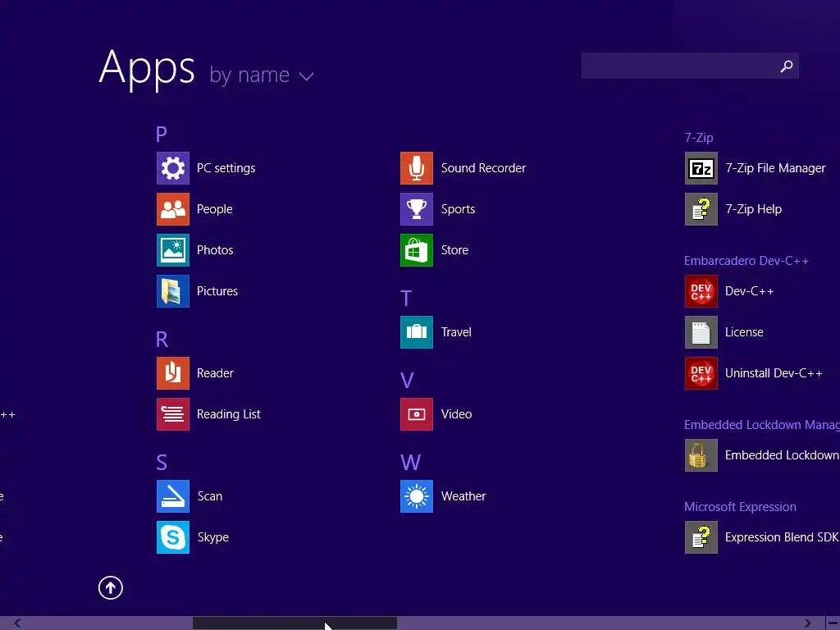Viewport: 840px width, 630px height.
Task: Open the Store app icon
Action: point(416,250)
